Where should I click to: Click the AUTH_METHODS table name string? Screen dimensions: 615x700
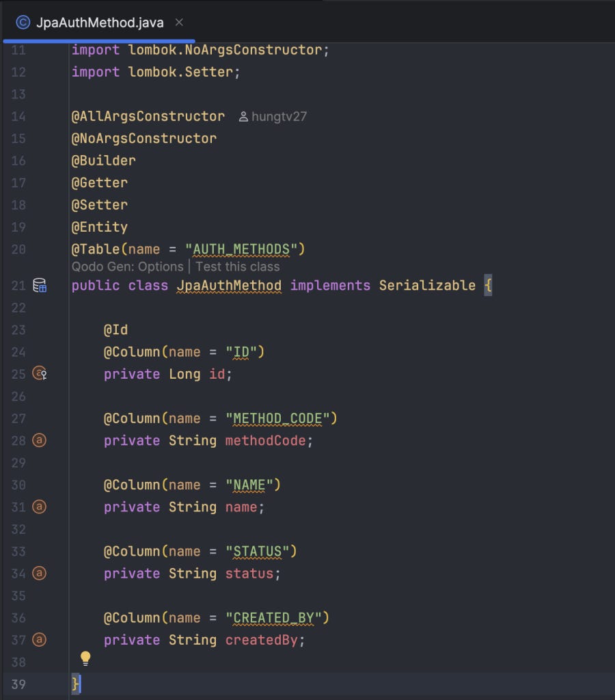click(245, 249)
